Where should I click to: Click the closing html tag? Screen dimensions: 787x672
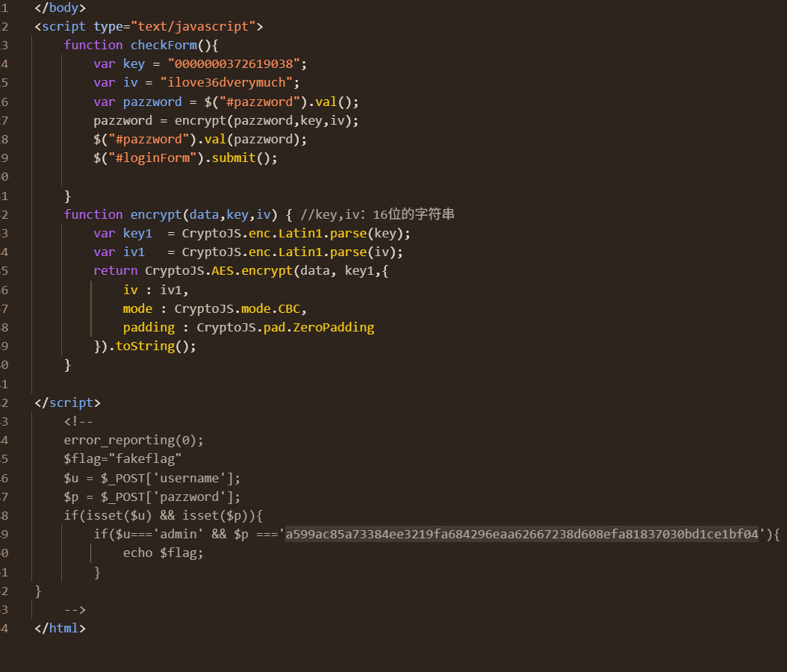60,629
